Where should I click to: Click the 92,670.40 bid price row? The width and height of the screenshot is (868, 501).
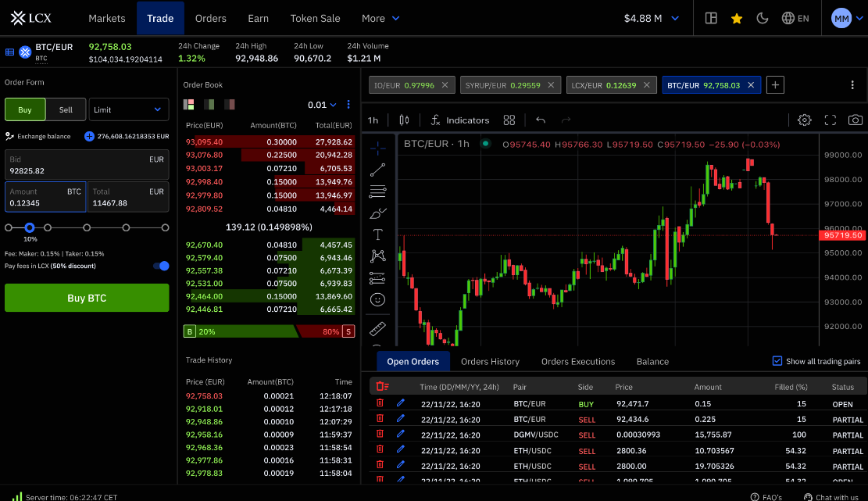269,245
